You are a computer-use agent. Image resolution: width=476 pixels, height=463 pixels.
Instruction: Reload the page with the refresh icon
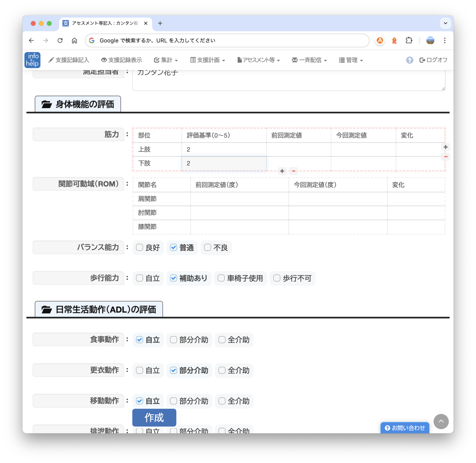click(x=60, y=40)
